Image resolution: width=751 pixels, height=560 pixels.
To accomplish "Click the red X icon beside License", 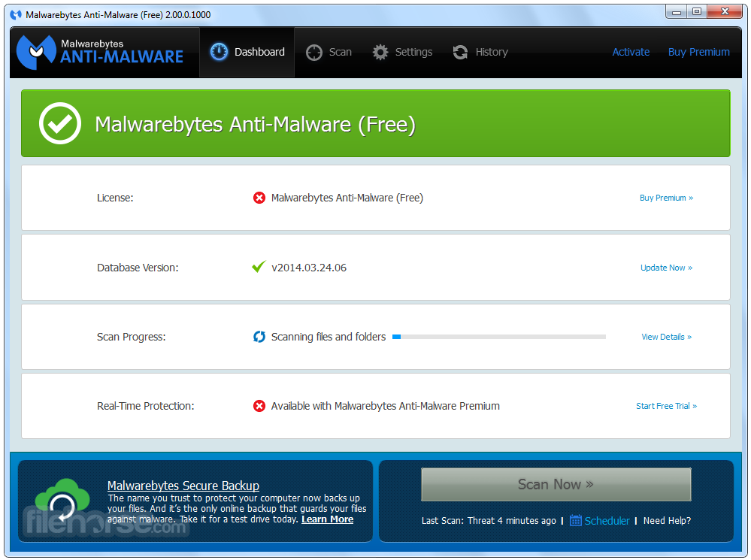I will tap(259, 198).
